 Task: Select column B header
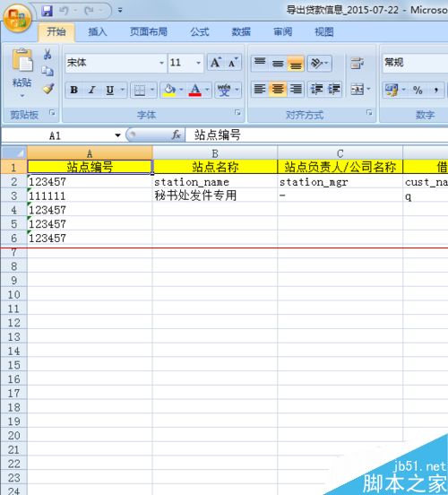pyautogui.click(x=215, y=153)
